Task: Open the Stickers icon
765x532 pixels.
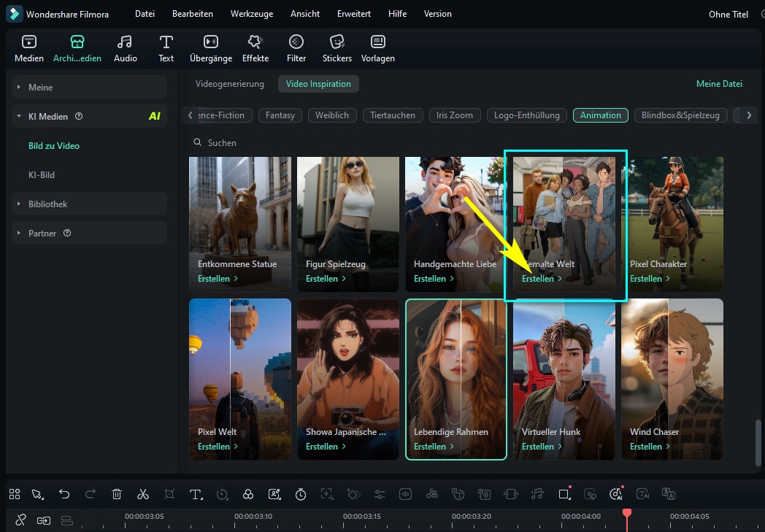Action: tap(337, 42)
